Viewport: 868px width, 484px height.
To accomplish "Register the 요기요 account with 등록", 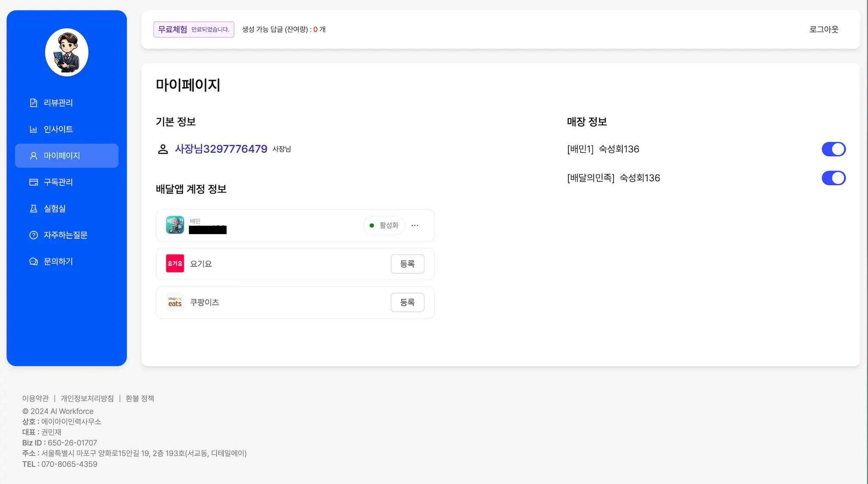I will pos(407,264).
